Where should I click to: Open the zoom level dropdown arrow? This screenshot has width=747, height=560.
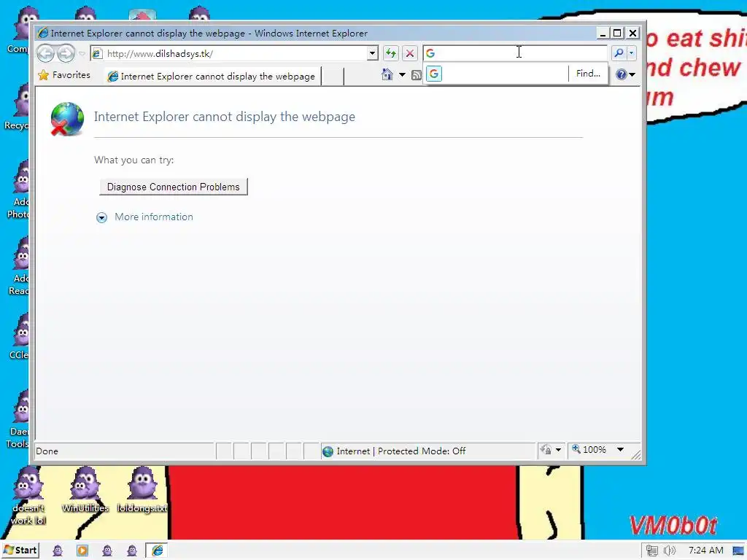pyautogui.click(x=620, y=449)
